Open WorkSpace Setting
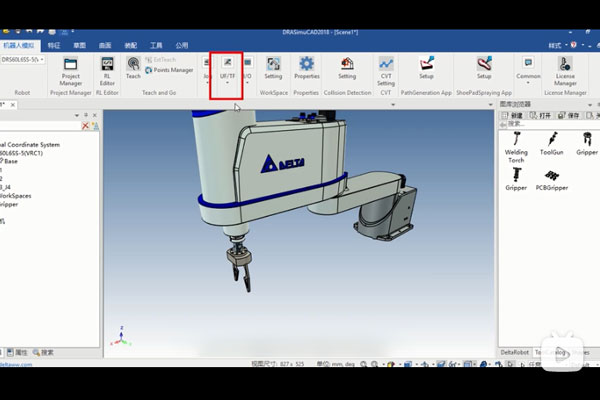The width and height of the screenshot is (600, 400). pyautogui.click(x=273, y=68)
